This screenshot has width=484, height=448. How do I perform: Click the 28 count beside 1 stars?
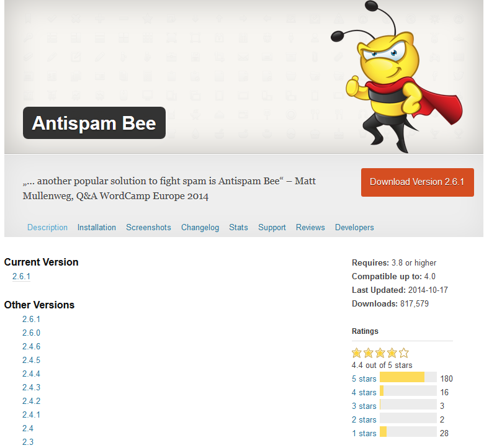(x=444, y=433)
